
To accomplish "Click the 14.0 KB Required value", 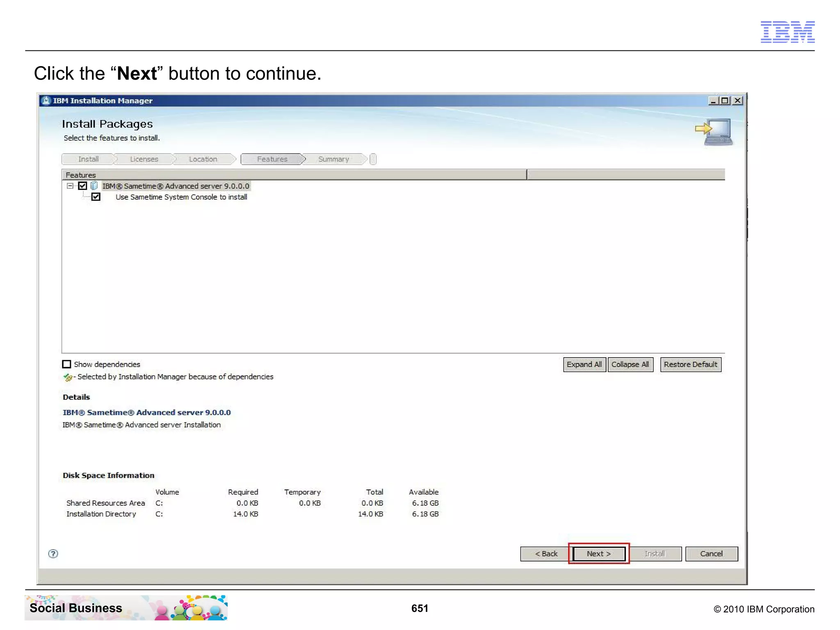I will pyautogui.click(x=246, y=514).
